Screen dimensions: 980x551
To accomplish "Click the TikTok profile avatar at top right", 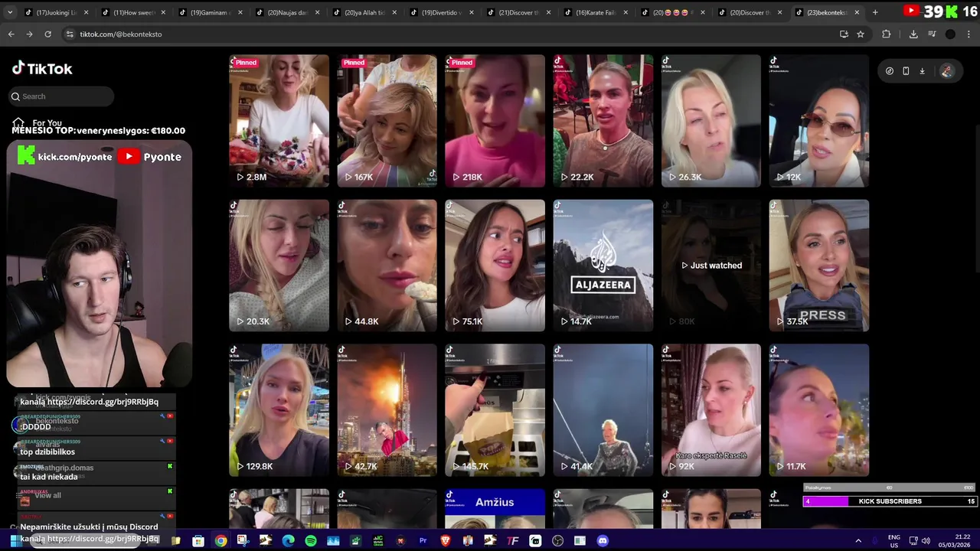I will pos(946,71).
